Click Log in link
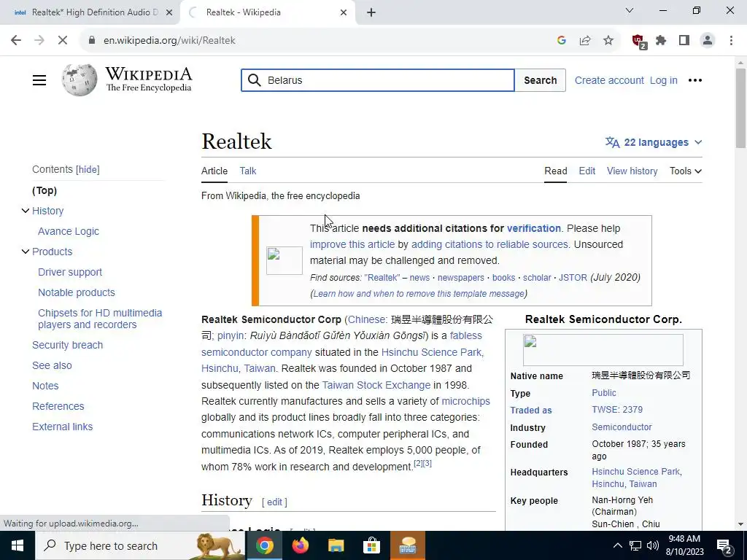 (663, 80)
